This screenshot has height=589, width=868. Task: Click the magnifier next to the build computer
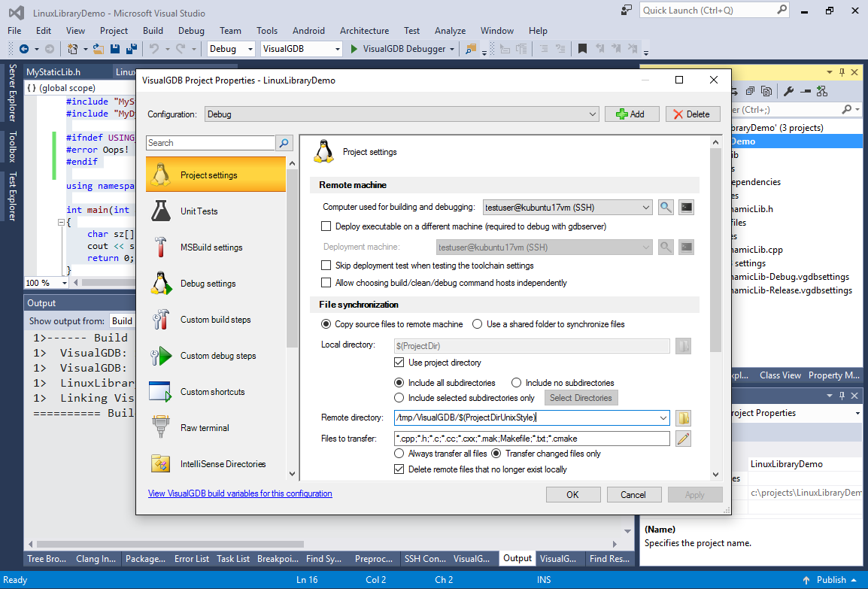pos(666,207)
